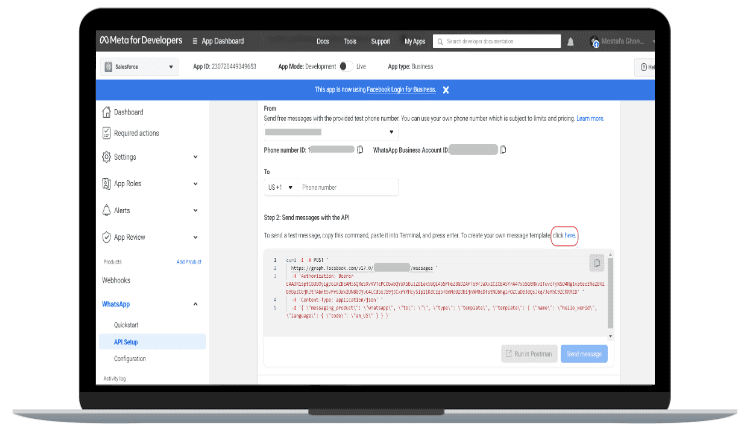Open the Support menu
Screen dimensions: 756x430
pos(380,41)
